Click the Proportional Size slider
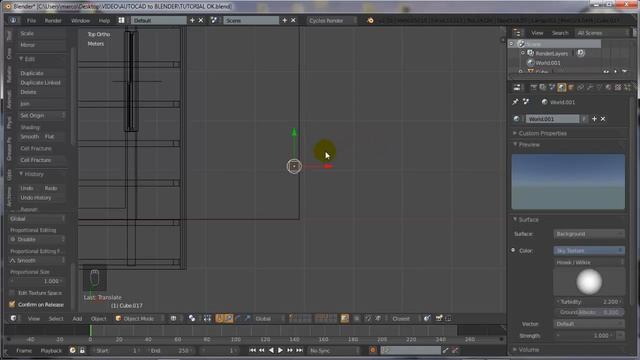640x360 pixels. (36, 281)
